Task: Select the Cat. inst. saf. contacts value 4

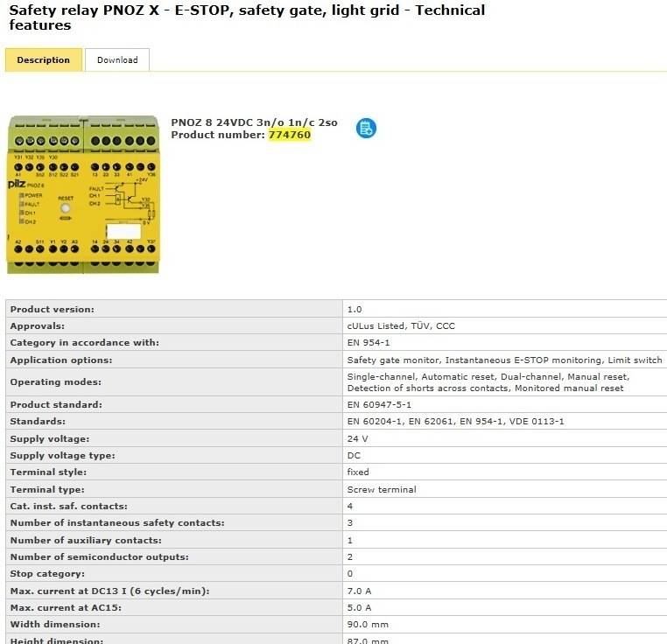Action: click(x=349, y=506)
